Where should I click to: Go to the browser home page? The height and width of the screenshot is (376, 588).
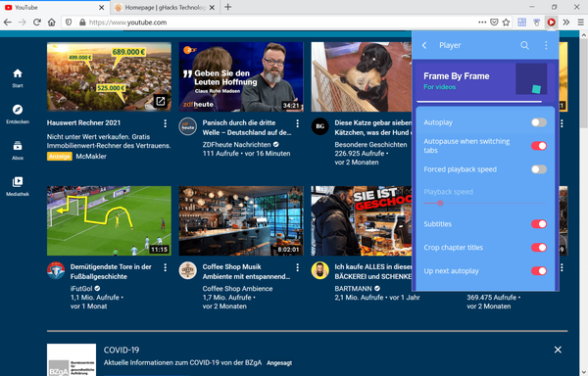pyautogui.click(x=52, y=23)
